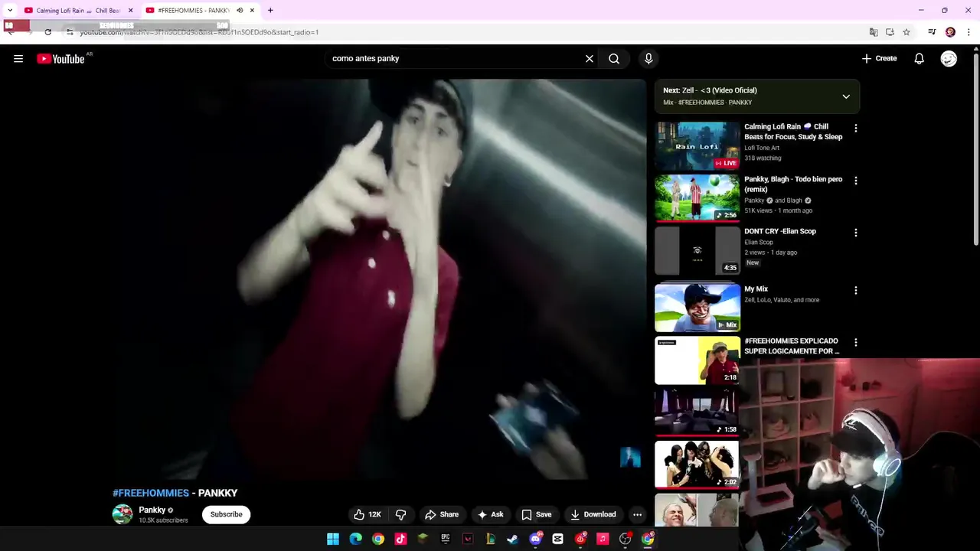Open more actions ellipsis below video
This screenshot has width=980, height=551.
point(637,514)
